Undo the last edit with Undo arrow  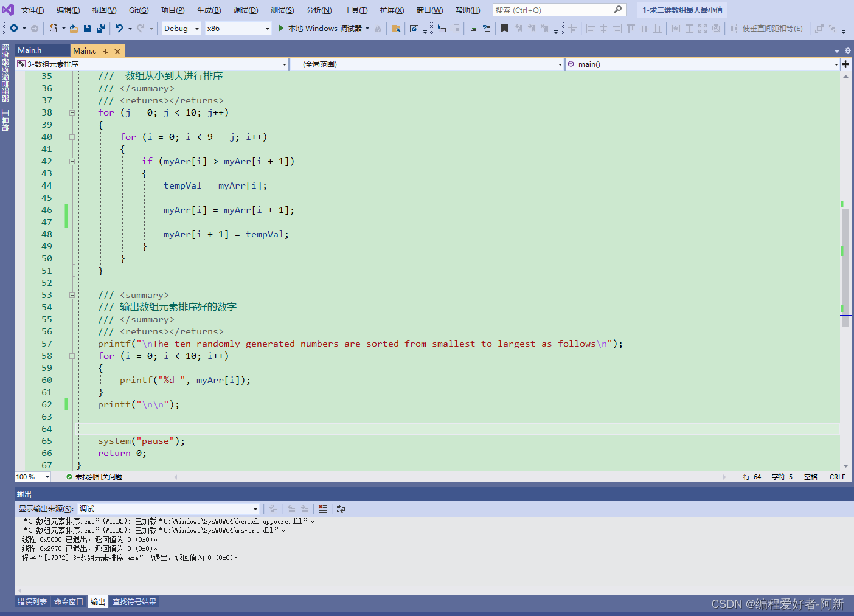point(119,28)
